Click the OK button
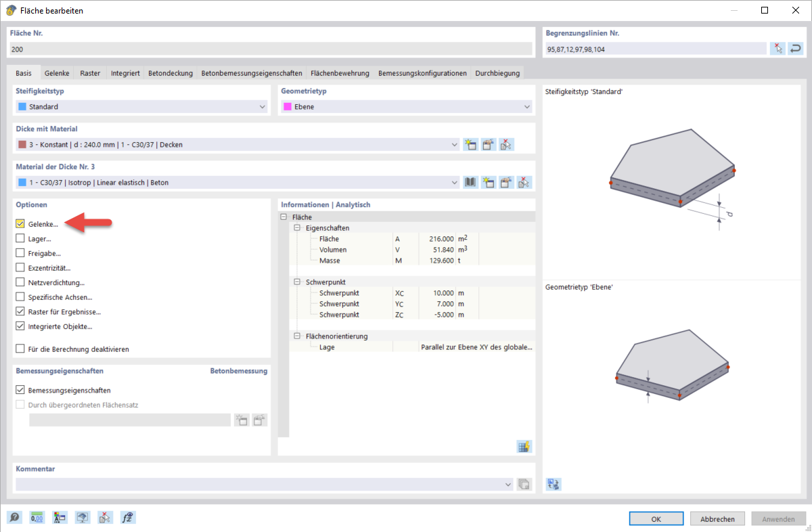Screen dimensions: 812x532 coord(656,519)
